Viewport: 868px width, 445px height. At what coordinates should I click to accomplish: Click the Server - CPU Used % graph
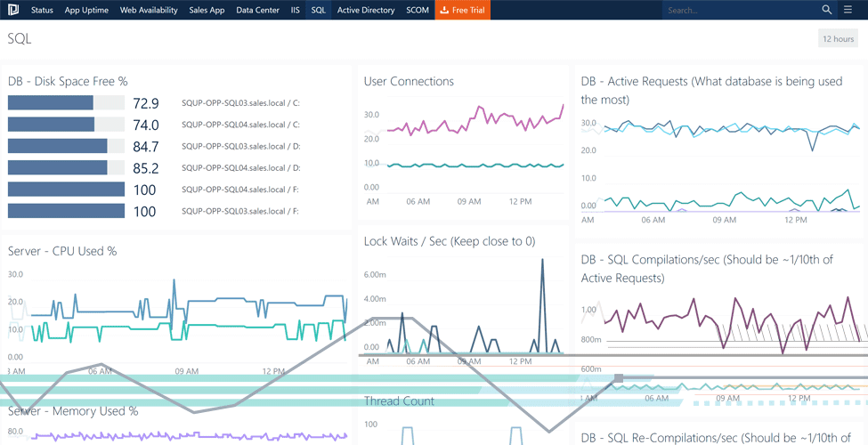point(178,316)
